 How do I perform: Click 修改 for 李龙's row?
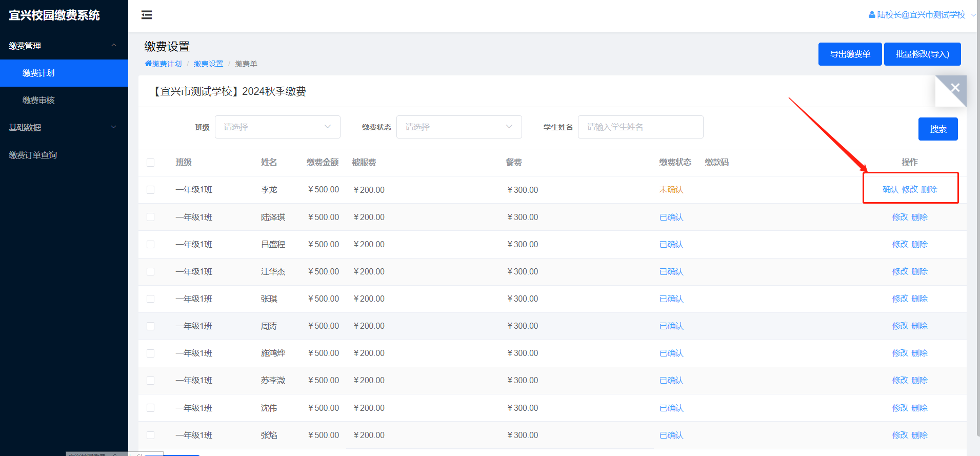910,189
